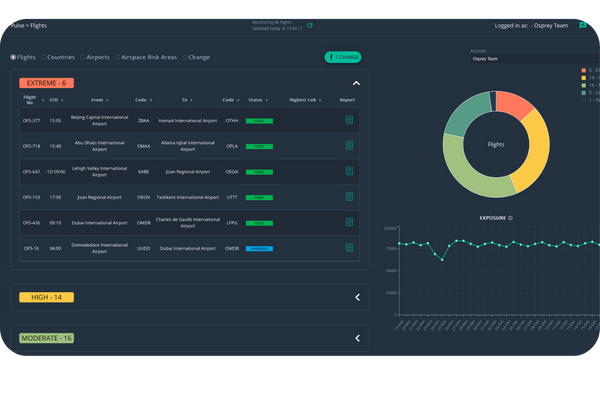Click the HIGH - 14 badge
The width and height of the screenshot is (600, 400).
(46, 297)
